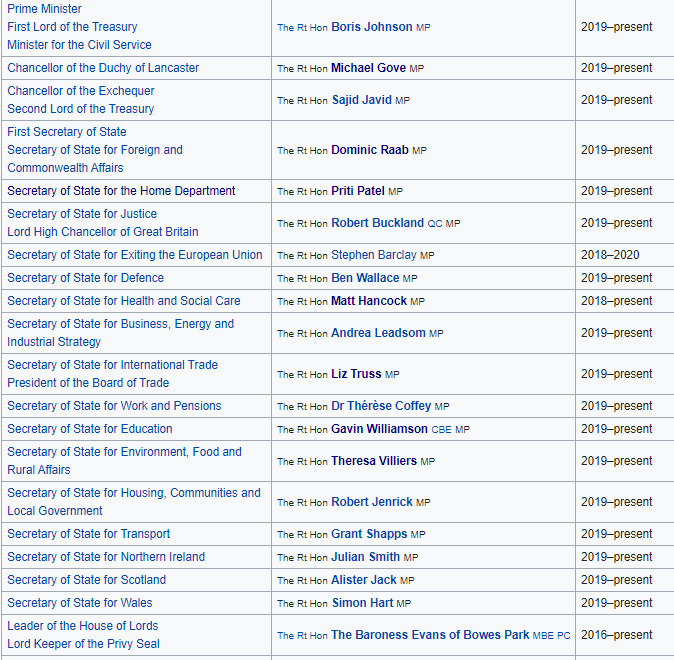Click the QC link after Robert Buckland
Viewport: 674px width, 660px height.
click(x=435, y=224)
